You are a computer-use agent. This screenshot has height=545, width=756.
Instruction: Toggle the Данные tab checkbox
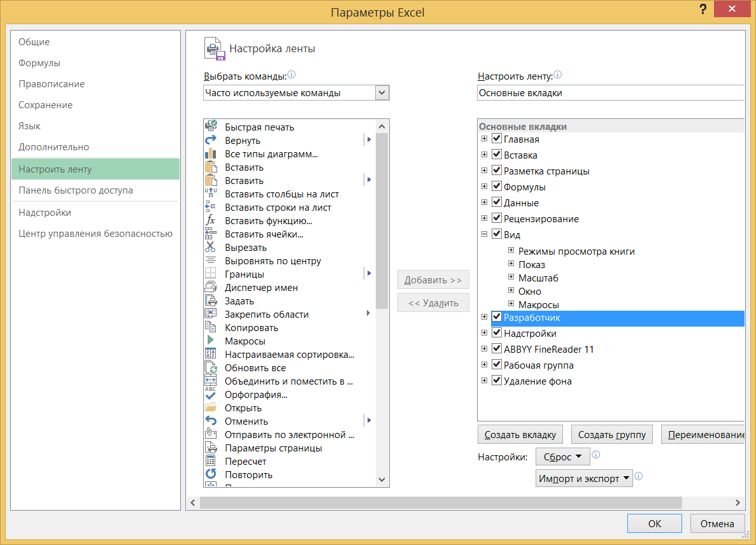coord(497,202)
